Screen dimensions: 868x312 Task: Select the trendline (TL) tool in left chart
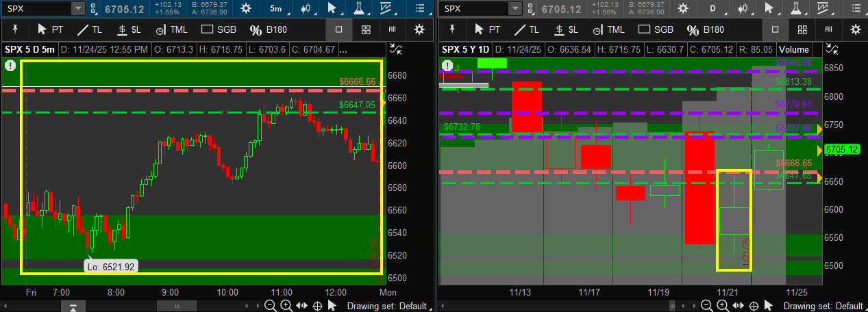[92, 30]
